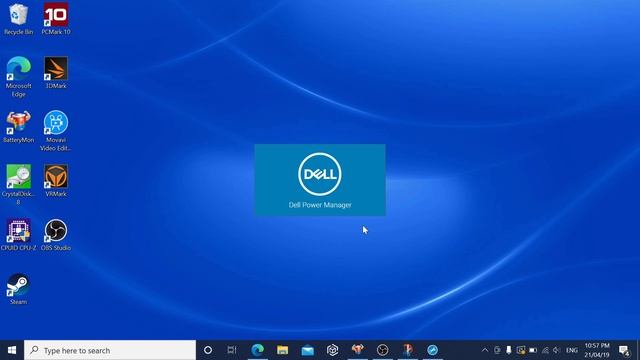The image size is (640, 360).
Task: Select the VRMark desktop shortcut
Action: (x=56, y=181)
